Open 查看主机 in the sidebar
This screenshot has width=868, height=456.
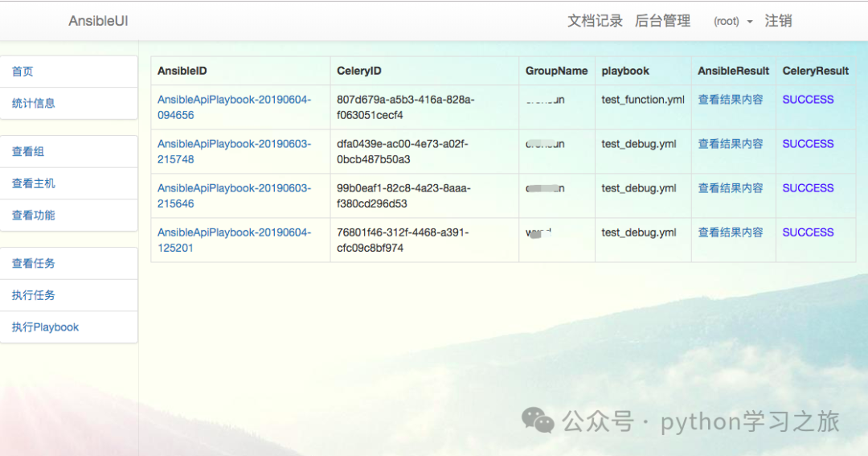[x=68, y=183]
